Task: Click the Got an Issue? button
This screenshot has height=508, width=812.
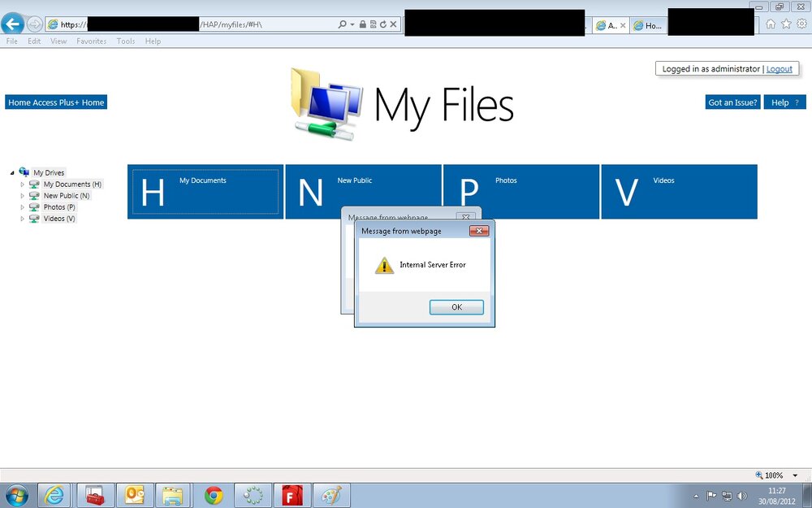Action: click(732, 102)
